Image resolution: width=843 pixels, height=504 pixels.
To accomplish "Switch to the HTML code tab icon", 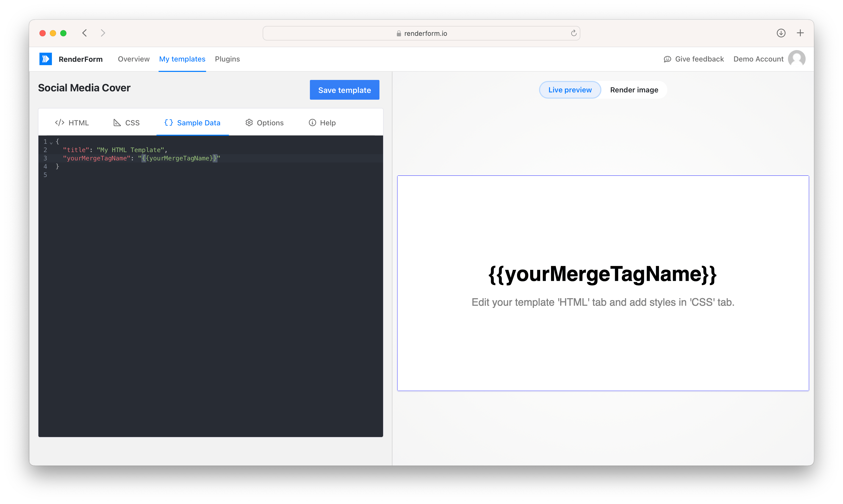I will [59, 122].
